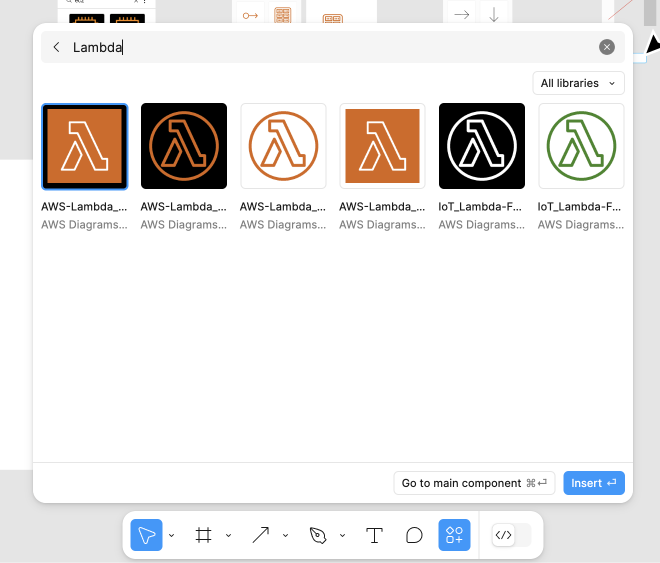Select the Move tool
Screen dimensions: 660x563
point(146,535)
